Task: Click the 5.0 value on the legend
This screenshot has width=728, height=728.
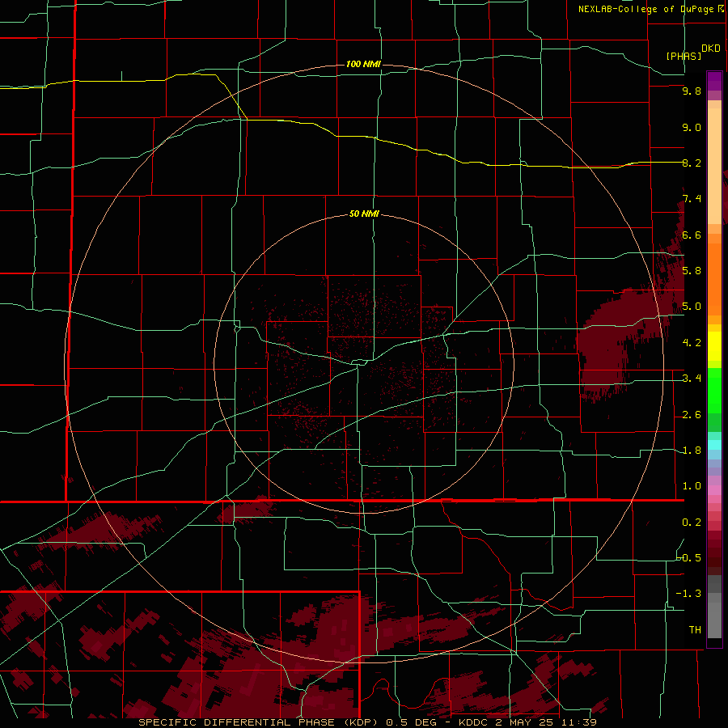Action: click(692, 307)
